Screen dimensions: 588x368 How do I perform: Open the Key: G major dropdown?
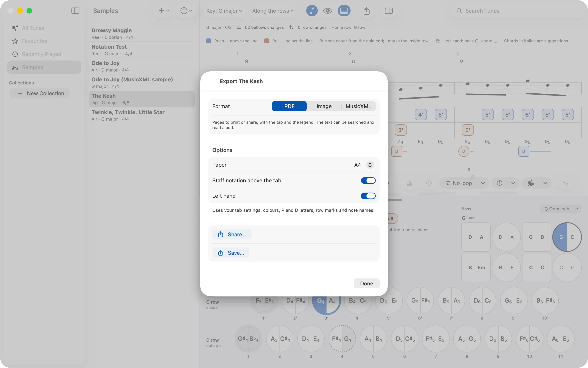pyautogui.click(x=224, y=11)
